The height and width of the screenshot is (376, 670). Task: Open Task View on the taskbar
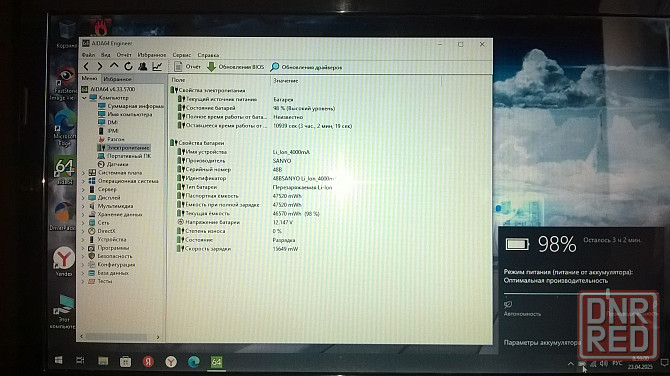tap(80, 360)
